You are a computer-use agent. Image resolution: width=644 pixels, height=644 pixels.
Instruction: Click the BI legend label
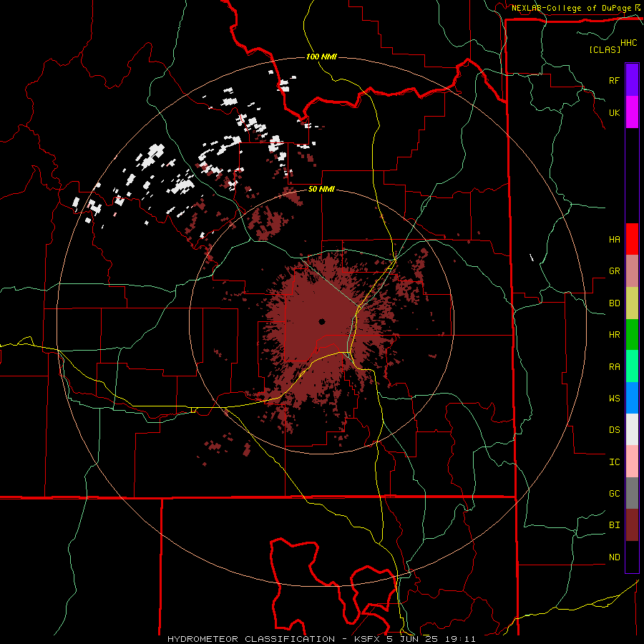point(614,525)
